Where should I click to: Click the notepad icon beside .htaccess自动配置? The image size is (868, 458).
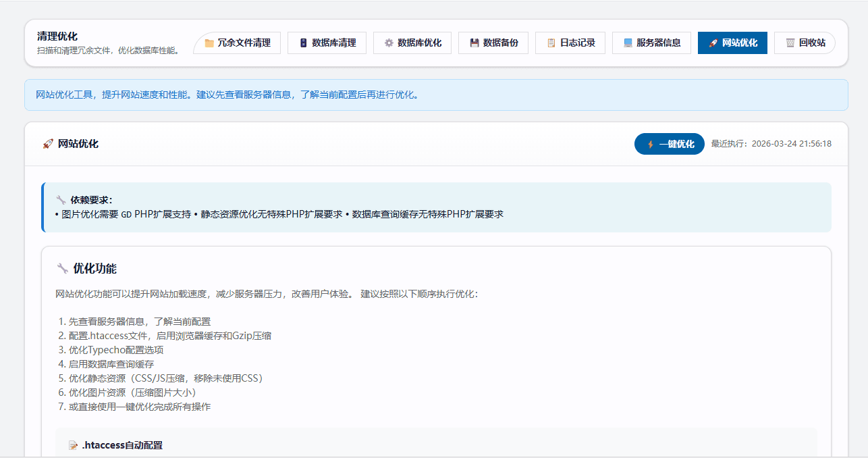click(74, 446)
